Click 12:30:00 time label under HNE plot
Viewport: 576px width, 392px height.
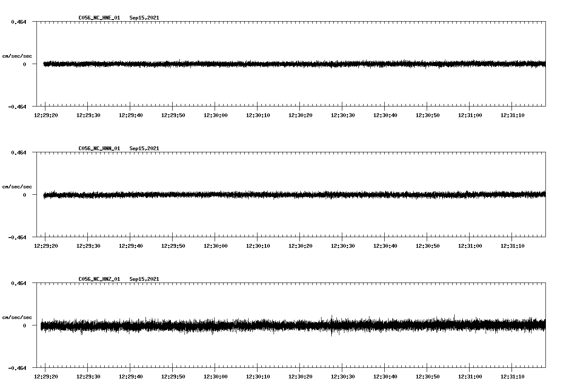coord(215,115)
